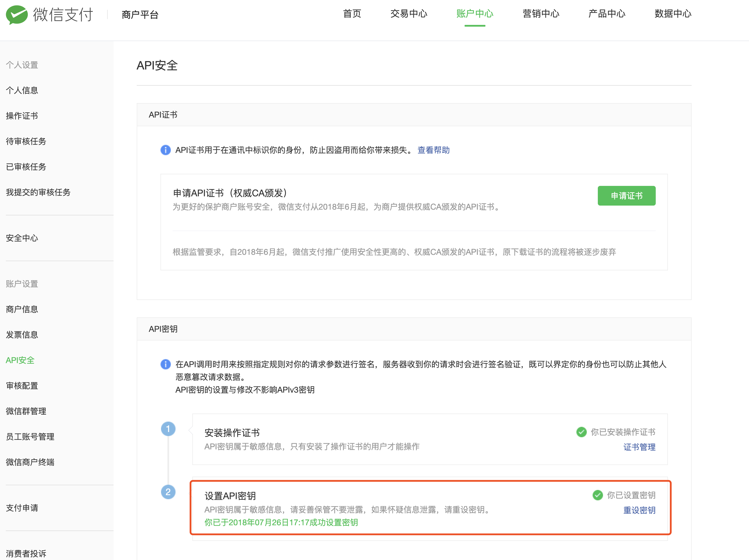The width and height of the screenshot is (749, 560).
Task: Open 我提交的审核任务 in the sidebar
Action: pos(38,192)
